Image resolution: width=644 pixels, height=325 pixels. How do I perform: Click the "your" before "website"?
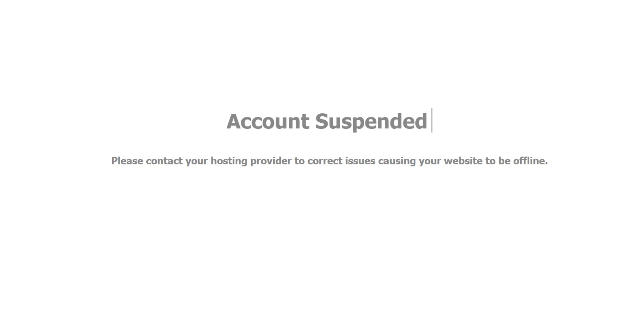(430, 162)
